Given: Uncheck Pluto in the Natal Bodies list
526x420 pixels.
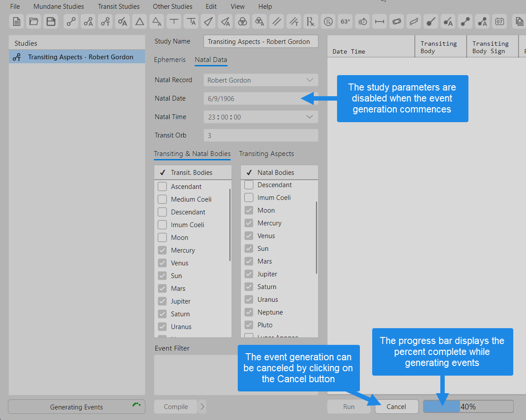Looking at the screenshot, I should [249, 325].
